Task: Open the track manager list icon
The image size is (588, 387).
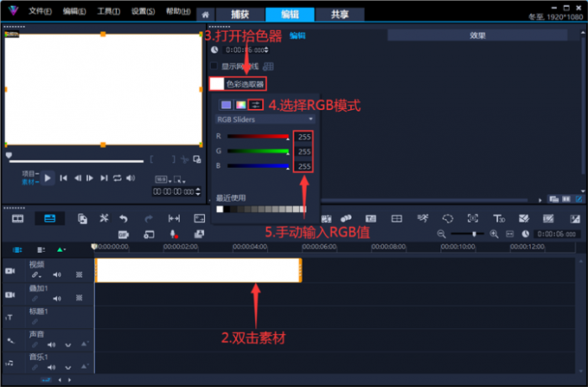Action: point(41,249)
